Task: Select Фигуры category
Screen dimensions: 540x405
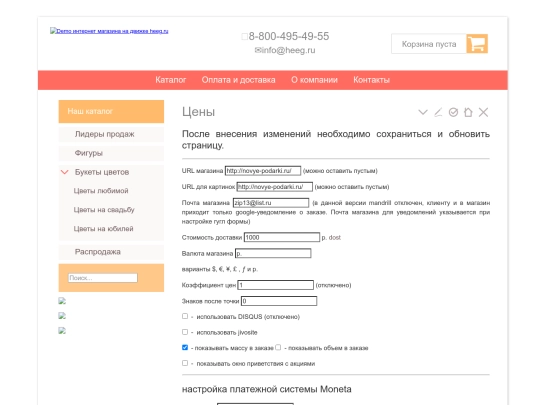Action: pyautogui.click(x=111, y=153)
